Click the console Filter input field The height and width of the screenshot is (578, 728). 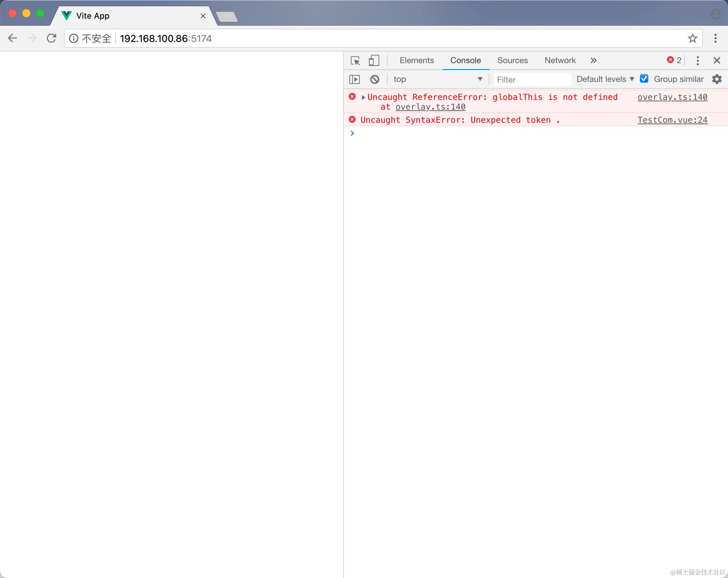[x=532, y=80]
